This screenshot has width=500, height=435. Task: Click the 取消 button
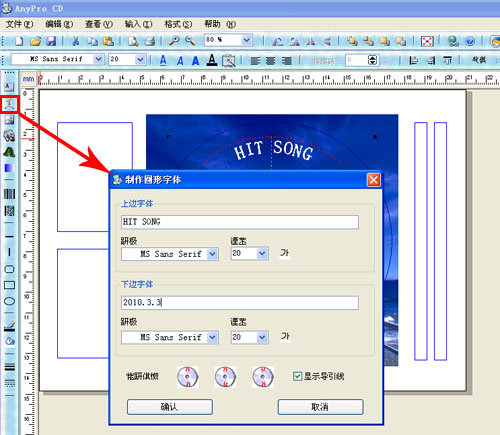click(x=320, y=407)
